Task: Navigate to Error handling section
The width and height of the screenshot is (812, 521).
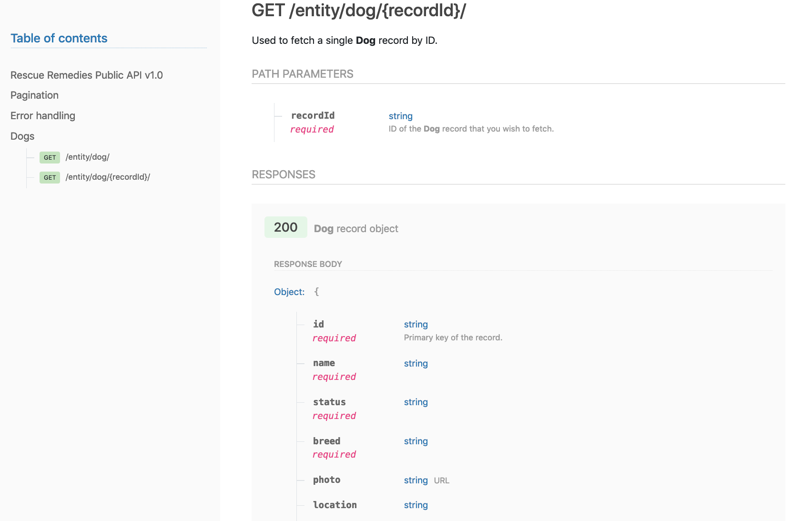Action: coord(43,116)
